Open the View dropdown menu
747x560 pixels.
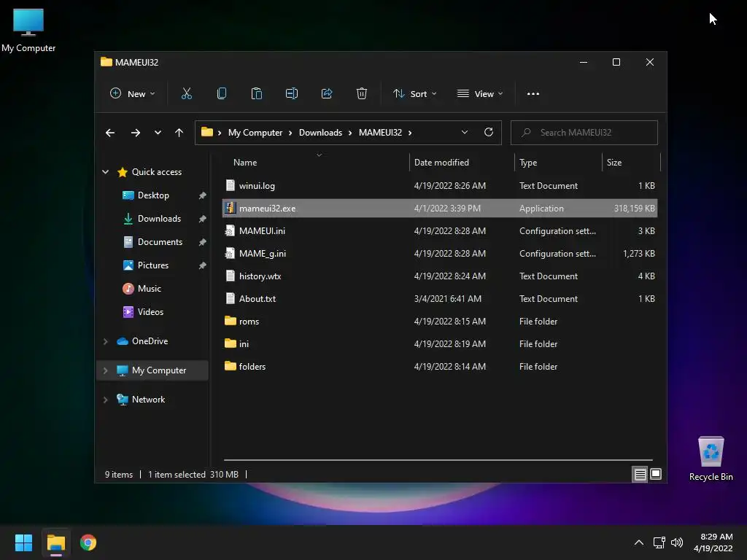(x=480, y=94)
